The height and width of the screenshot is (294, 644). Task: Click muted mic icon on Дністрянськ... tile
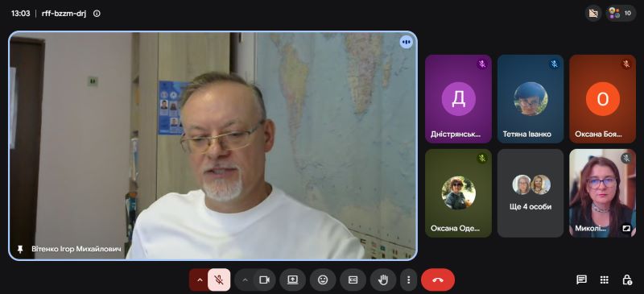tap(482, 64)
